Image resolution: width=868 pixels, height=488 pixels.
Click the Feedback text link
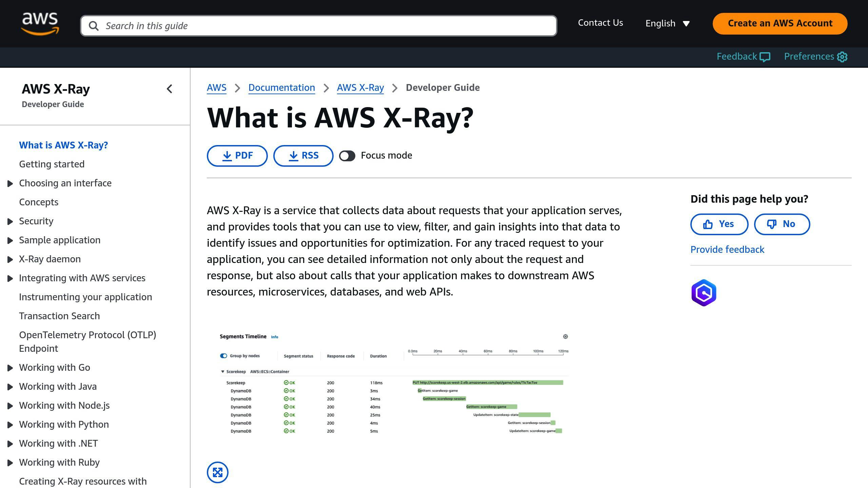pyautogui.click(x=737, y=57)
